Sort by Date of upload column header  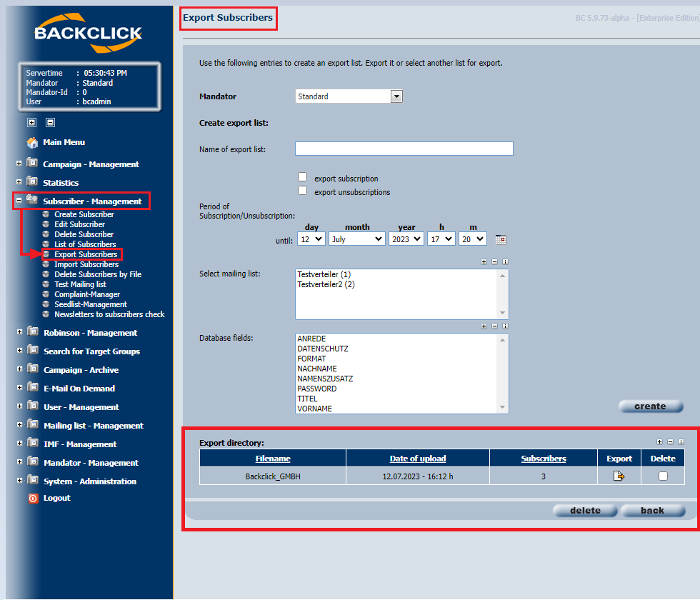[x=418, y=459]
